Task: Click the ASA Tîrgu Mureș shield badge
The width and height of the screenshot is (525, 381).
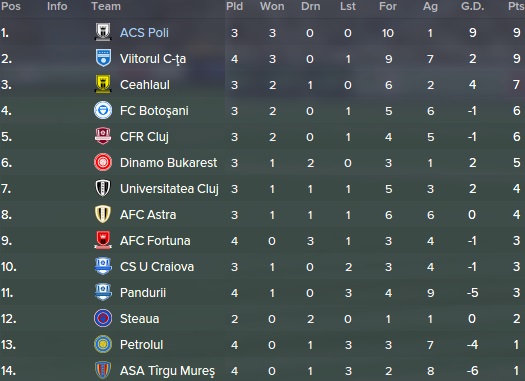Action: click(103, 371)
